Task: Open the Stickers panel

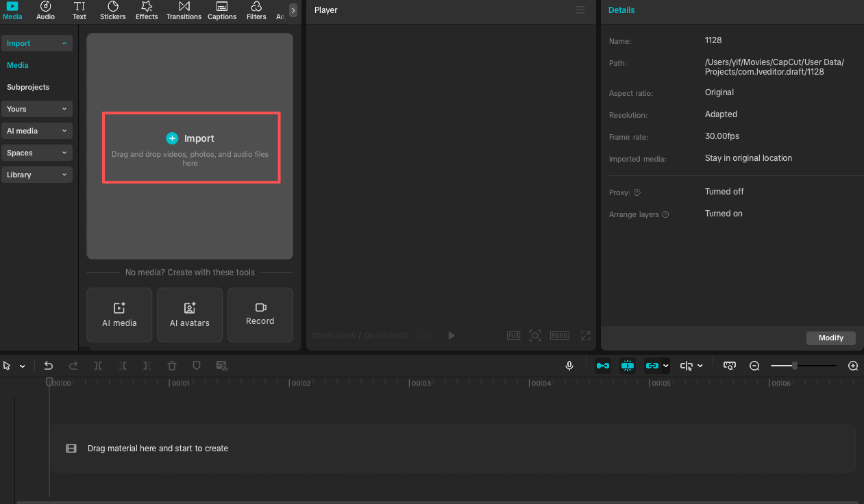Action: coord(112,11)
